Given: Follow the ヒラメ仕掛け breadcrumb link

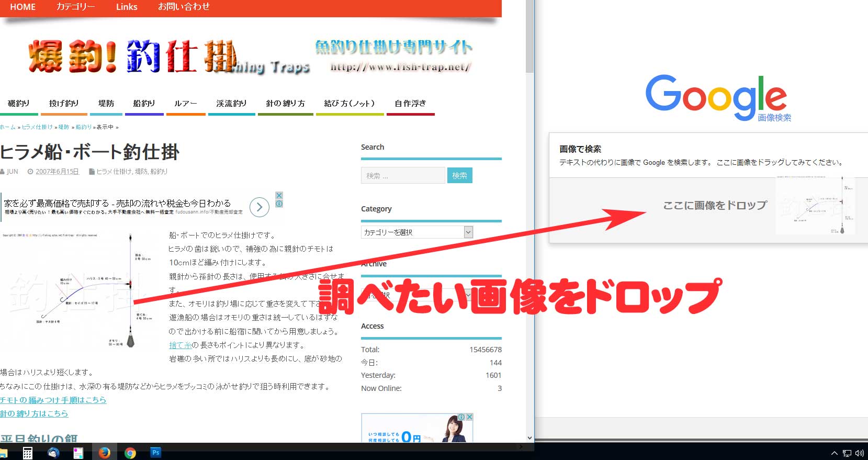Looking at the screenshot, I should click(37, 127).
